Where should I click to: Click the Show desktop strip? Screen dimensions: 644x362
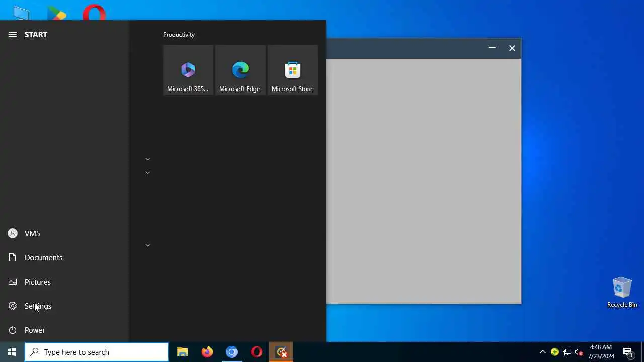642,352
